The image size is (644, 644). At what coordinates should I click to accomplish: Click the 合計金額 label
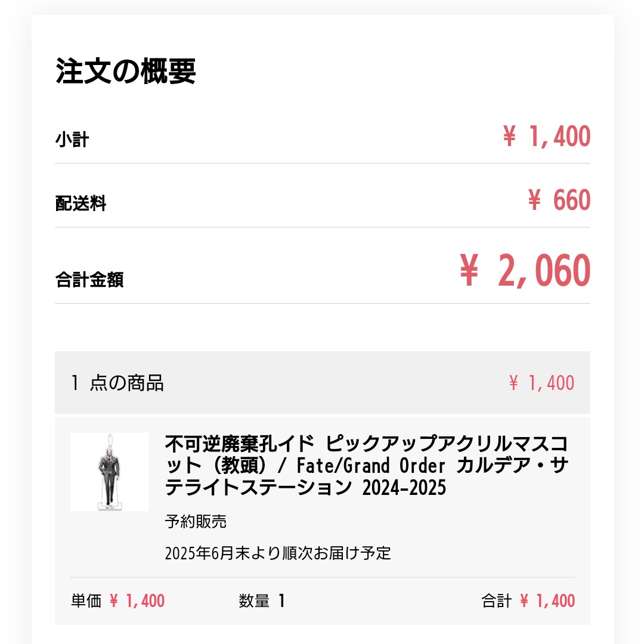pos(89,280)
